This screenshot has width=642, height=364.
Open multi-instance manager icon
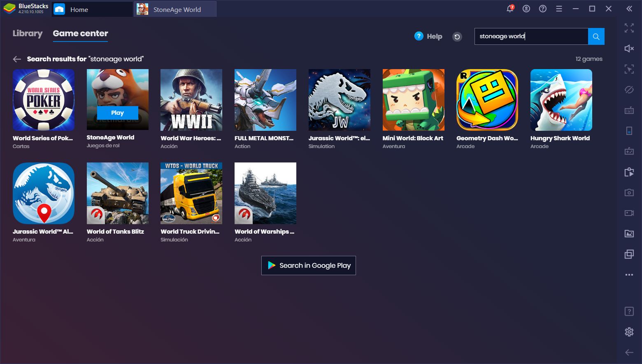coord(629,254)
